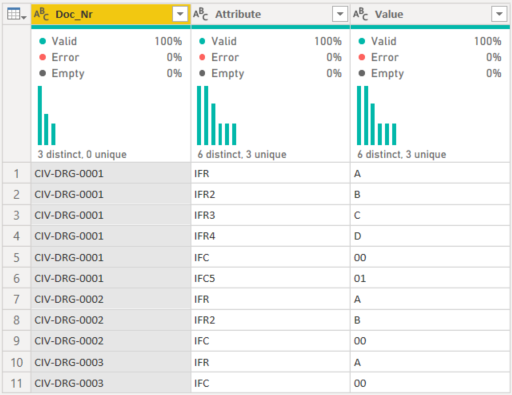Open the Doc_Nr column filter dropdown
Image resolution: width=512 pixels, height=395 pixels.
[x=180, y=14]
